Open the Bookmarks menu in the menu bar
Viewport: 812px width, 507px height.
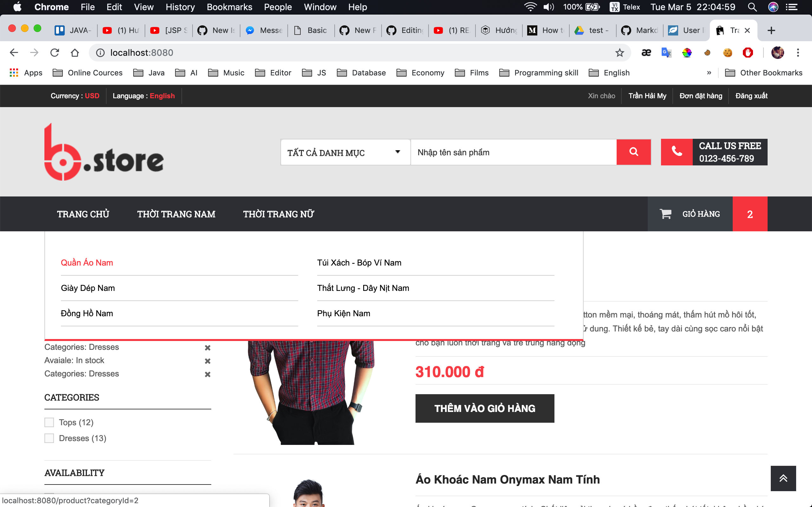[230, 7]
